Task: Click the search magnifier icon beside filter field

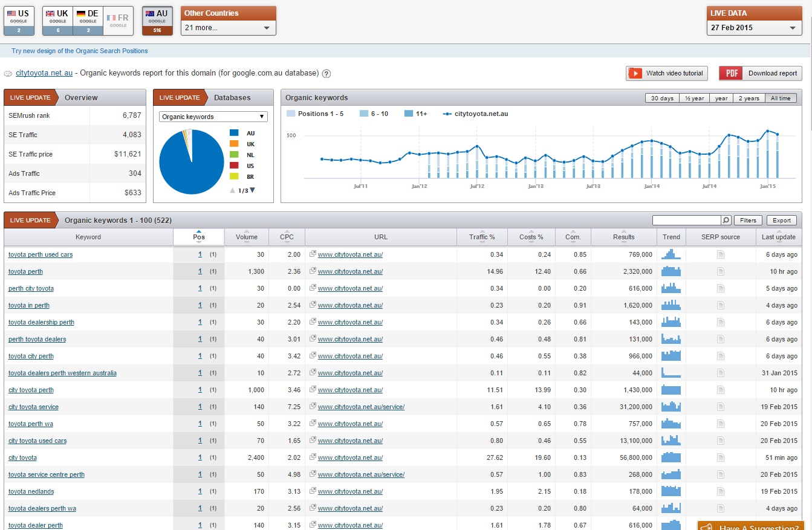Action: click(727, 221)
